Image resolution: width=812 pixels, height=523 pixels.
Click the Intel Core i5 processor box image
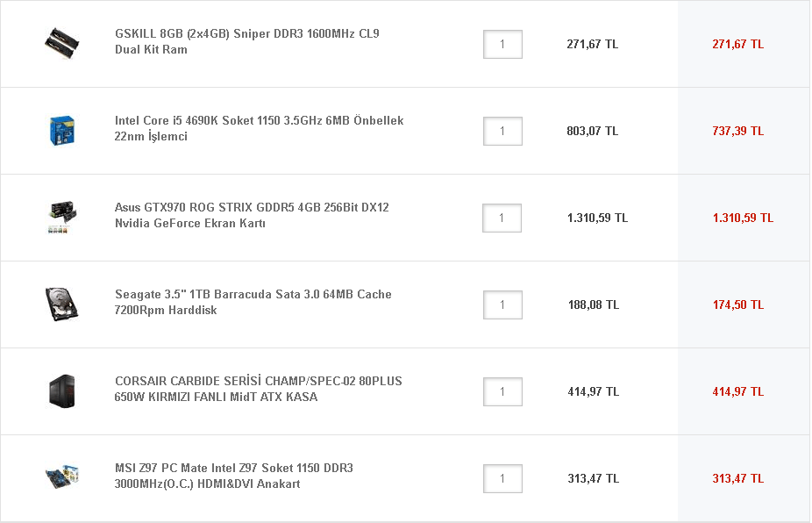point(62,130)
